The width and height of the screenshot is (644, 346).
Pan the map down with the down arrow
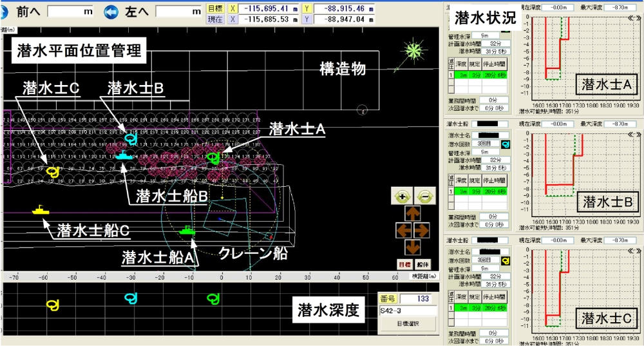(x=413, y=246)
